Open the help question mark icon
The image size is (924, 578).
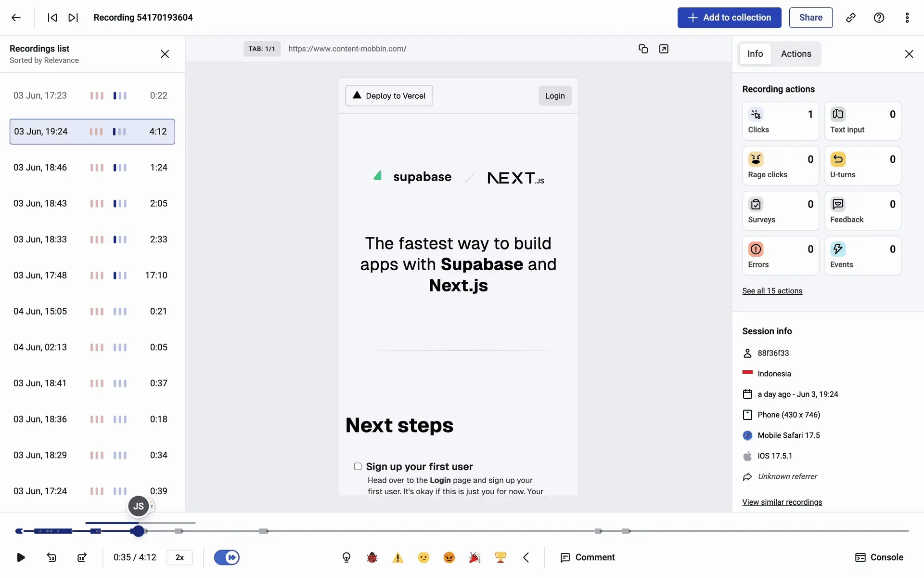point(879,18)
